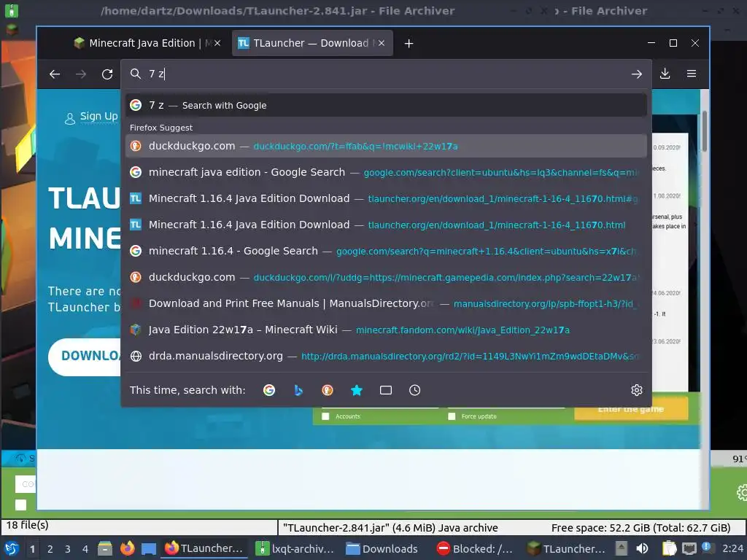Click the yellow 'Enter the game' button
Screen dimensions: 747x560
click(x=631, y=410)
